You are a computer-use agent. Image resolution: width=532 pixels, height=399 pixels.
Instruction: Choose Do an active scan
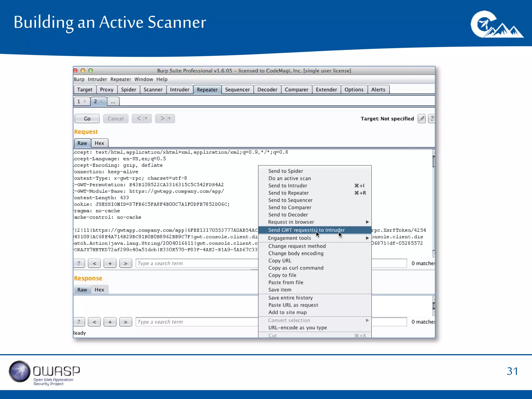point(315,178)
